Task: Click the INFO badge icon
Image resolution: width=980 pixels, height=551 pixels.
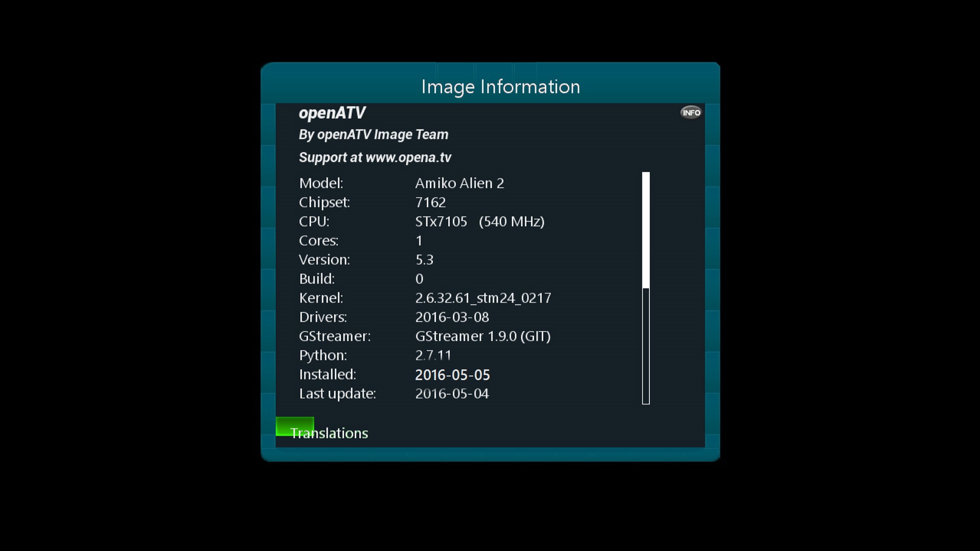Action: (x=691, y=112)
